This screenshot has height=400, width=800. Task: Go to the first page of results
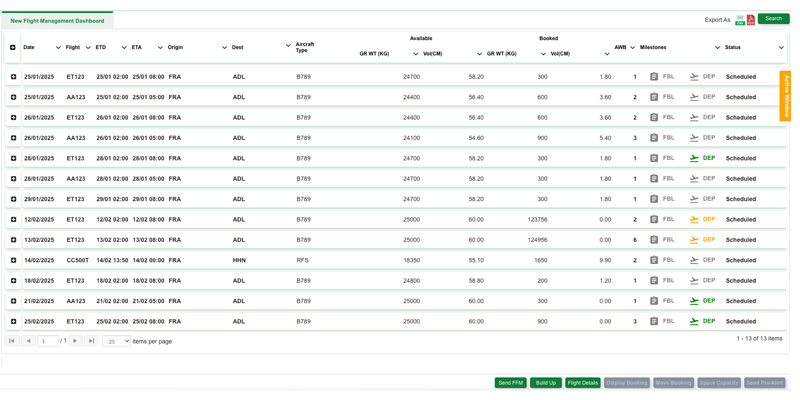(x=12, y=341)
